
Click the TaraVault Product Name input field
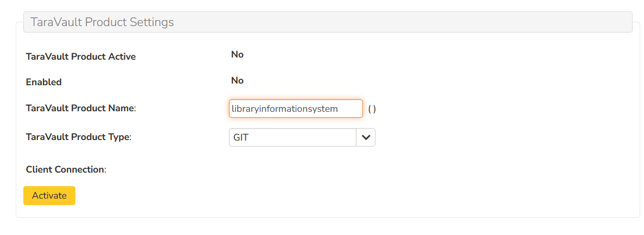(x=296, y=109)
